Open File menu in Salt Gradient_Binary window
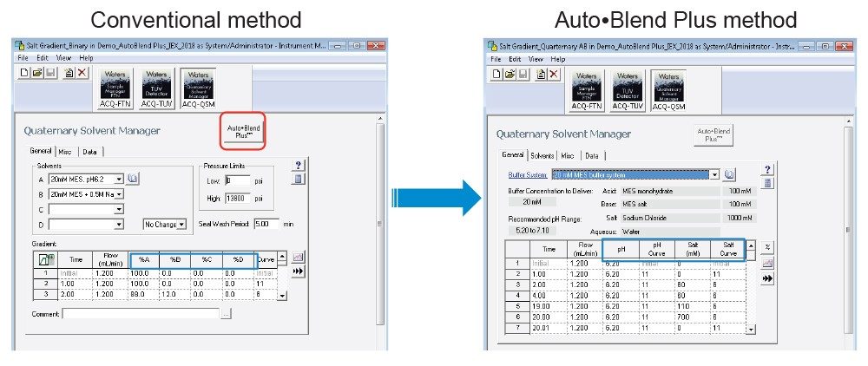The width and height of the screenshot is (868, 366). (23, 57)
